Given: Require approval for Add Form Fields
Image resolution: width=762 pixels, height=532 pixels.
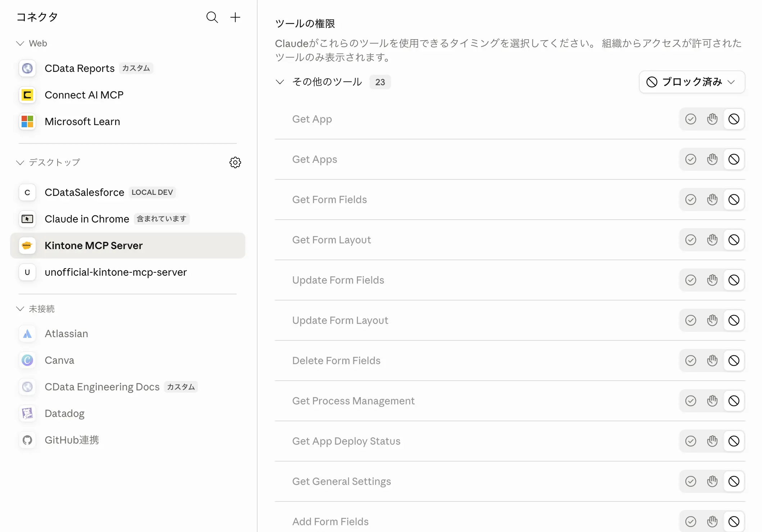Looking at the screenshot, I should 712,522.
